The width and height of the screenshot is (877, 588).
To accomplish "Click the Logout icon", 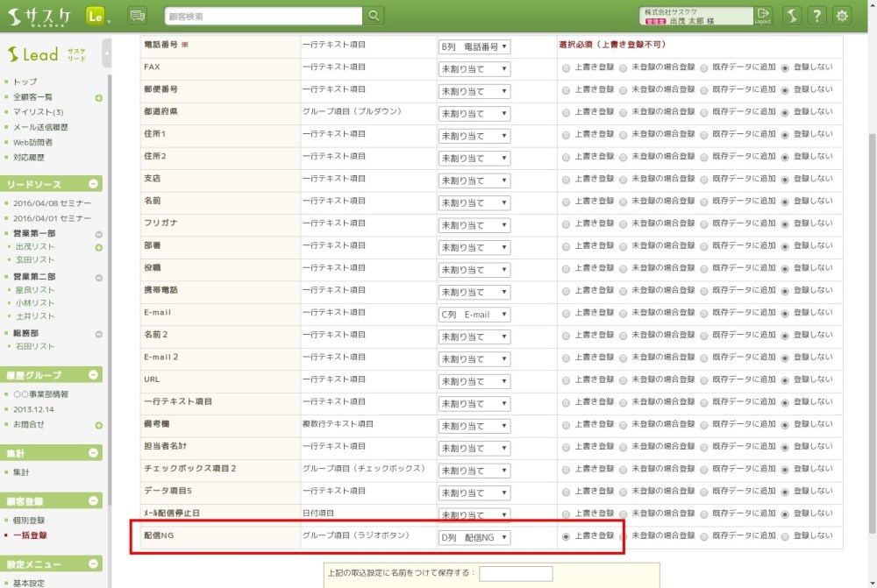I will [x=763, y=16].
